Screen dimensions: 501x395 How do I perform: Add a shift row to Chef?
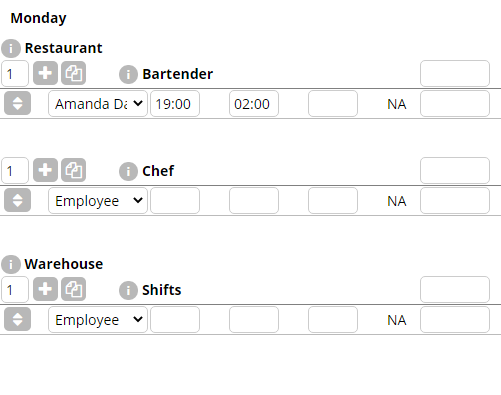pos(45,170)
